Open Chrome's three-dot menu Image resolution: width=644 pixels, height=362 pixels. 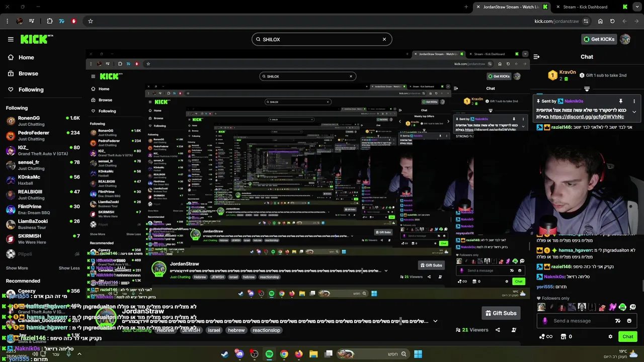pos(8,21)
